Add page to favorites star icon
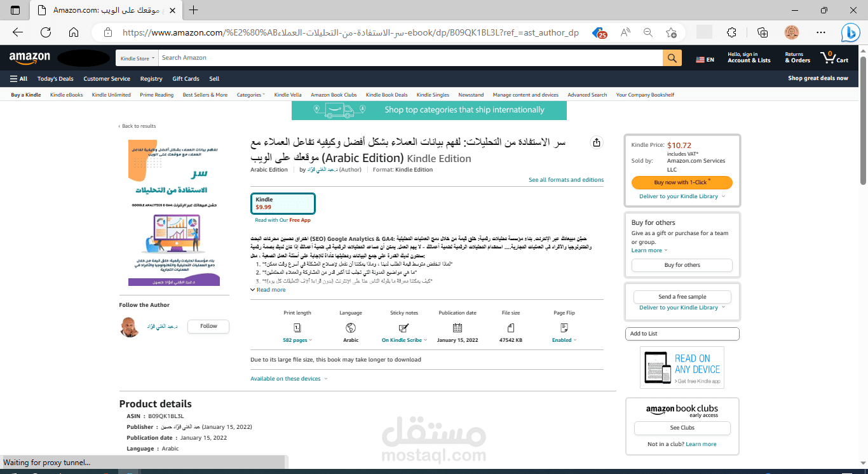 click(x=671, y=32)
